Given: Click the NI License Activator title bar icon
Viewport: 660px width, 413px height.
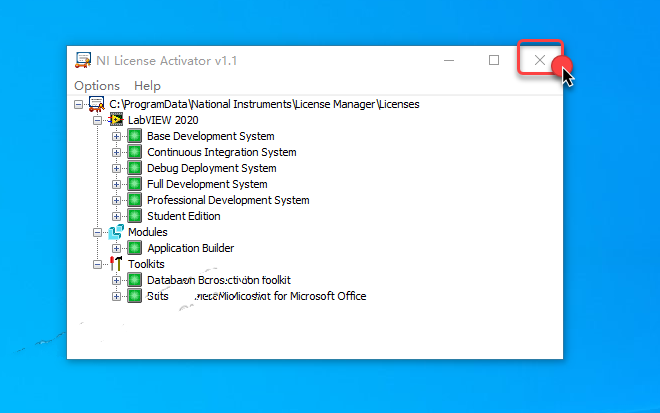Looking at the screenshot, I should click(x=83, y=60).
